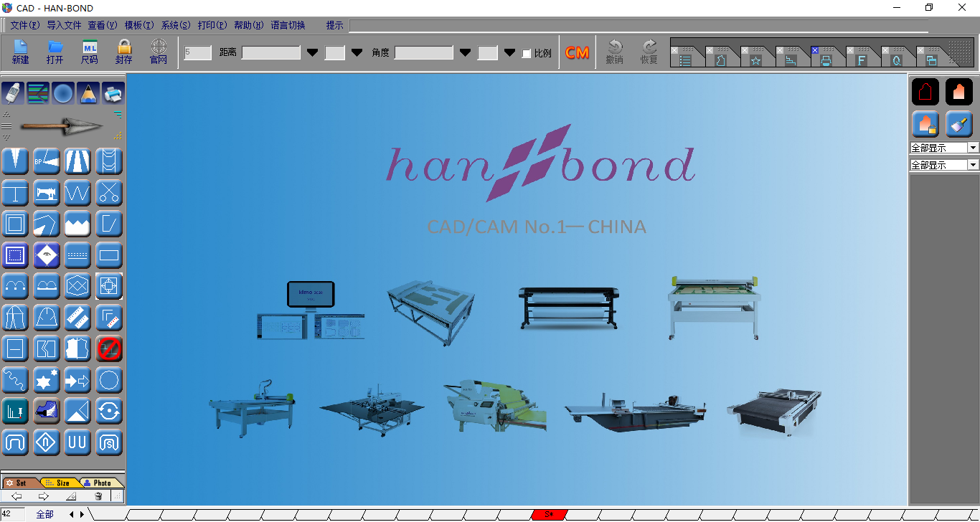The image size is (980, 522).
Task: Click the paintbrush icon in right panel
Action: (x=958, y=124)
